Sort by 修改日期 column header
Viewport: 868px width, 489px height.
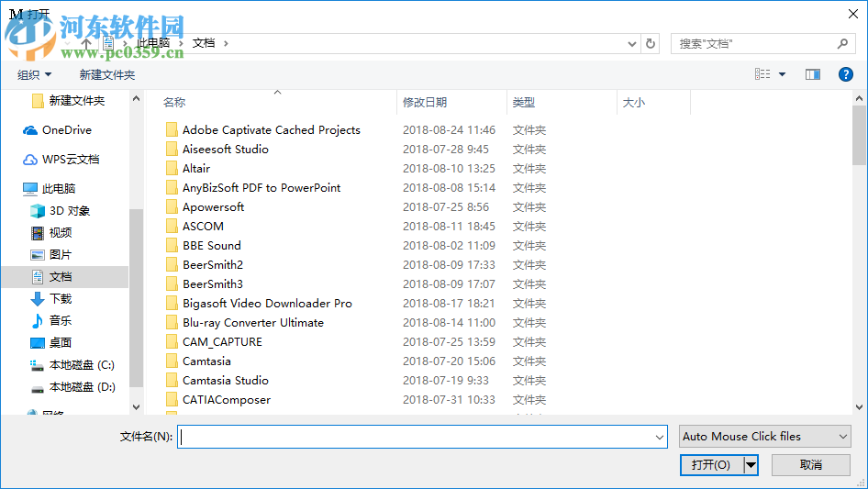pos(425,103)
